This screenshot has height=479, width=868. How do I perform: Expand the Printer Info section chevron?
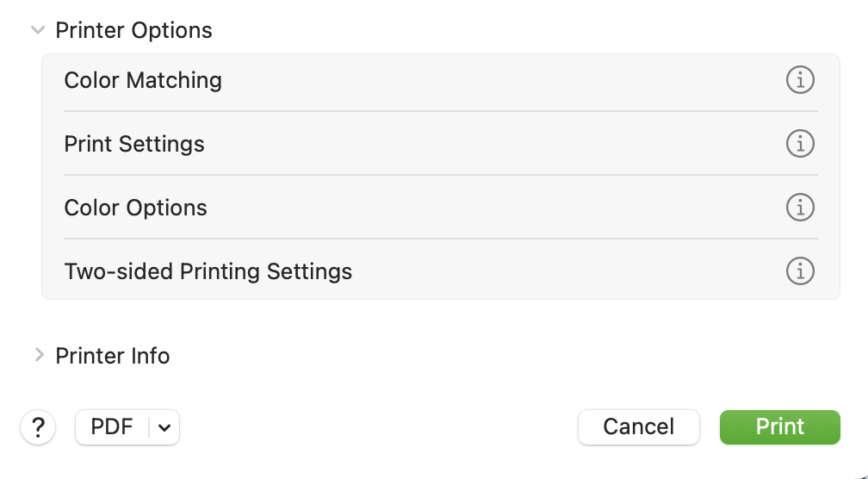click(x=39, y=355)
